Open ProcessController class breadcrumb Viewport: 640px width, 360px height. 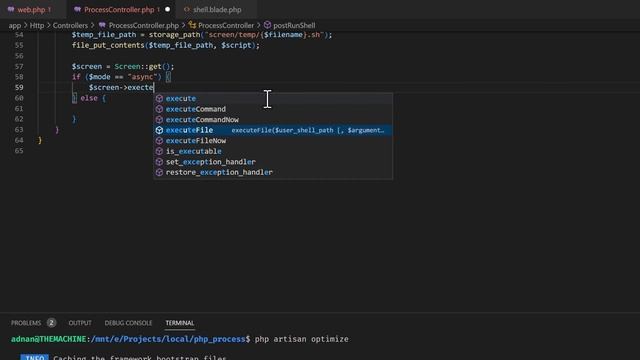pyautogui.click(x=226, y=25)
